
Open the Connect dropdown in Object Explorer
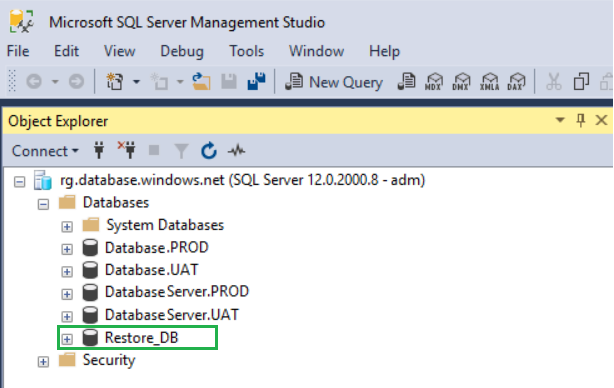[45, 151]
